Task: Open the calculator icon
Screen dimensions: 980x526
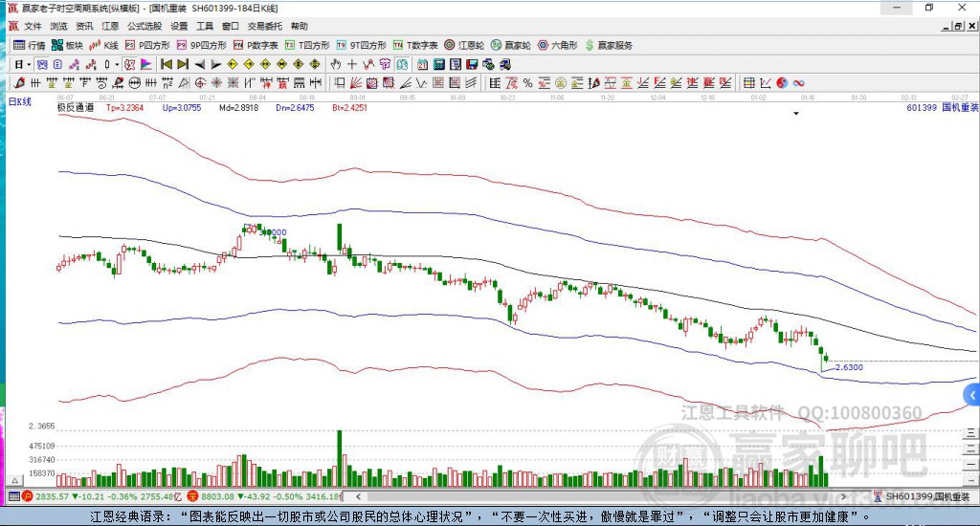Action: pos(438,64)
